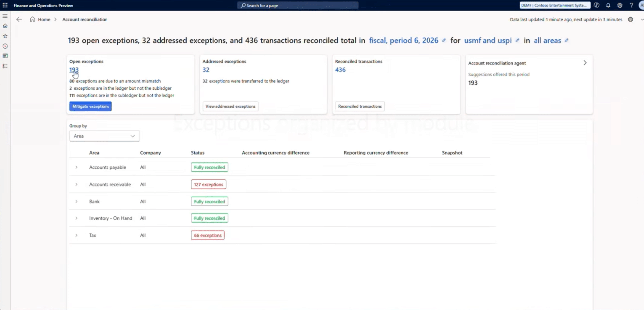The height and width of the screenshot is (310, 644).
Task: Expand the Bank row
Action: (76, 201)
